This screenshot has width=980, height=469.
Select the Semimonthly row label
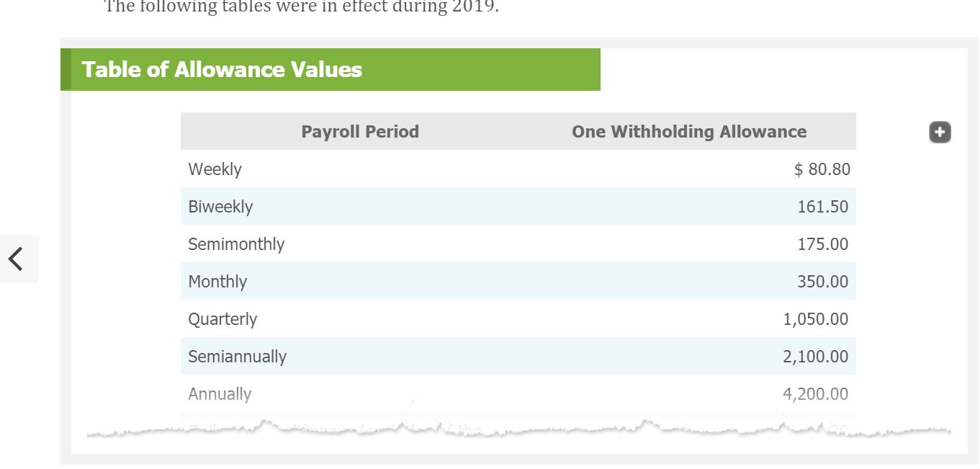coord(236,244)
